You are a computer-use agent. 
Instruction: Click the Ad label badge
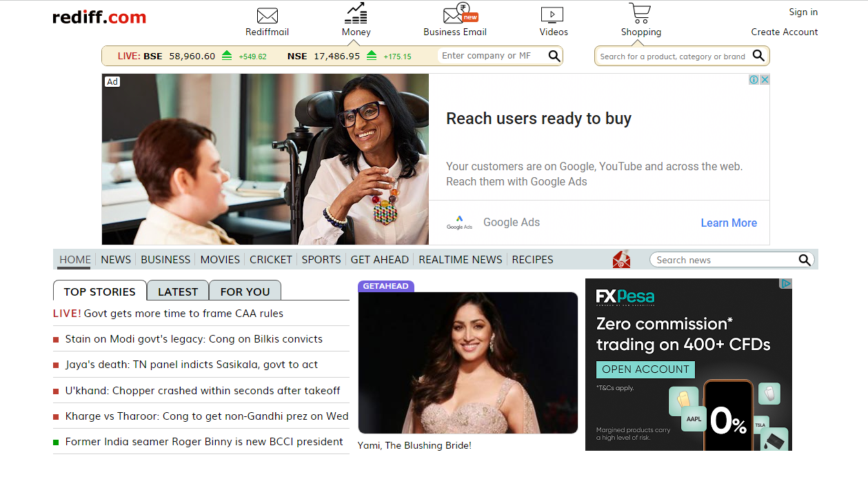tap(112, 81)
